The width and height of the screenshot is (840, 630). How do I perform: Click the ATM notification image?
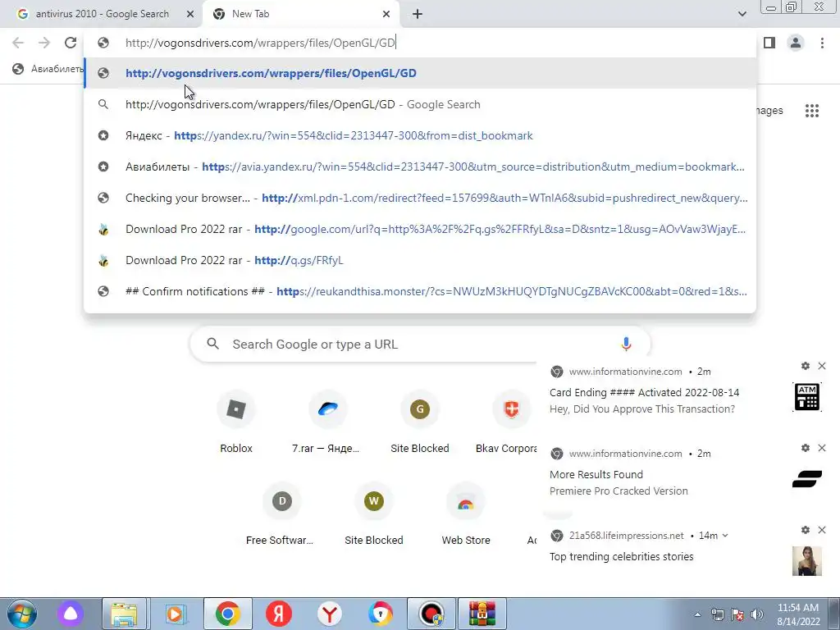pos(807,397)
